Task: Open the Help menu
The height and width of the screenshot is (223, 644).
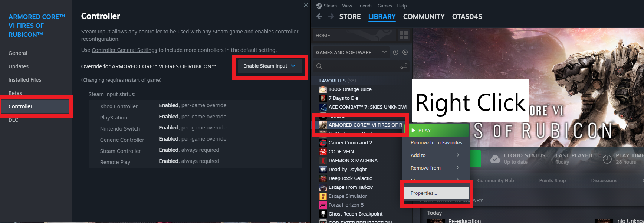Action: tap(402, 6)
